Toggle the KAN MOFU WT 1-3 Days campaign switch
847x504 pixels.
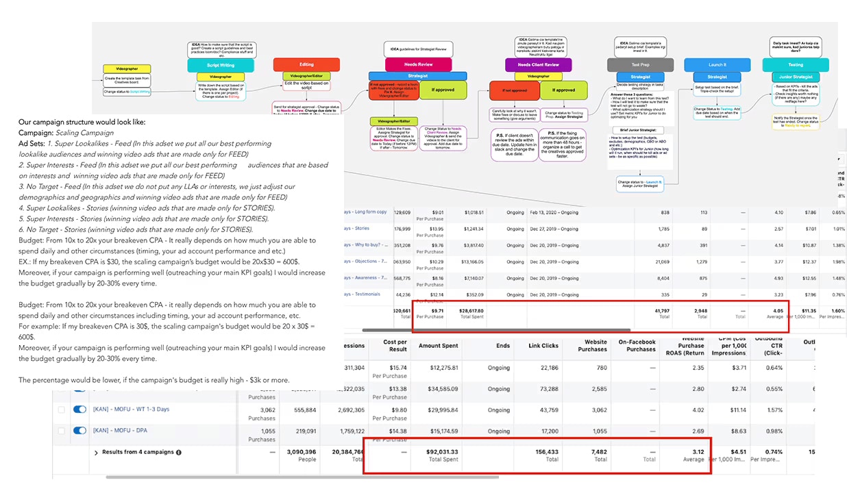tap(79, 409)
